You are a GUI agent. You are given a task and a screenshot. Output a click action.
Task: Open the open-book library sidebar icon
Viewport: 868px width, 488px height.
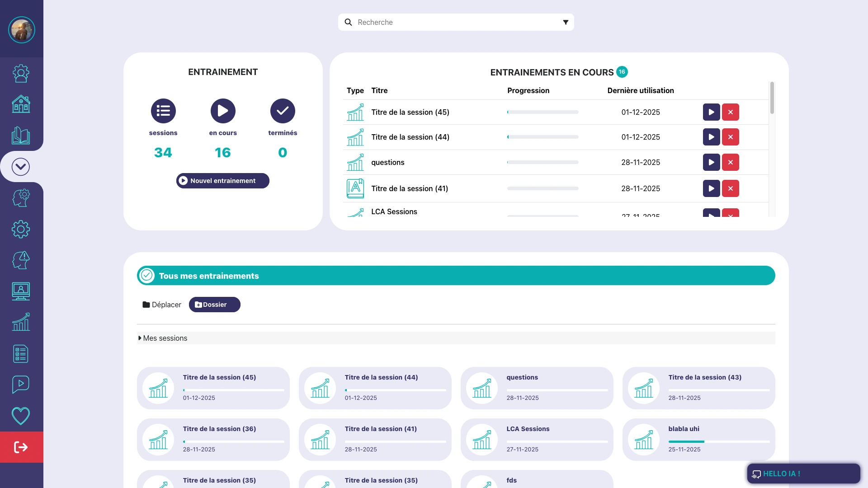pyautogui.click(x=21, y=135)
